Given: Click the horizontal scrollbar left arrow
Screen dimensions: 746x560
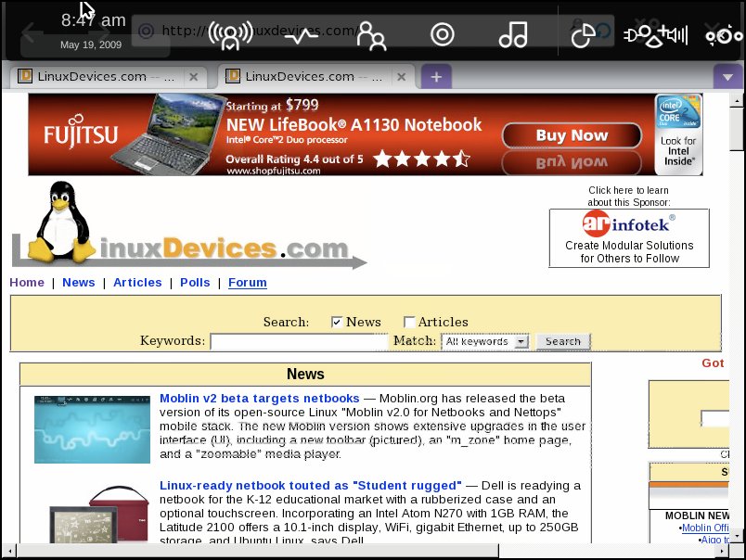Looking at the screenshot, I should 9,552.
